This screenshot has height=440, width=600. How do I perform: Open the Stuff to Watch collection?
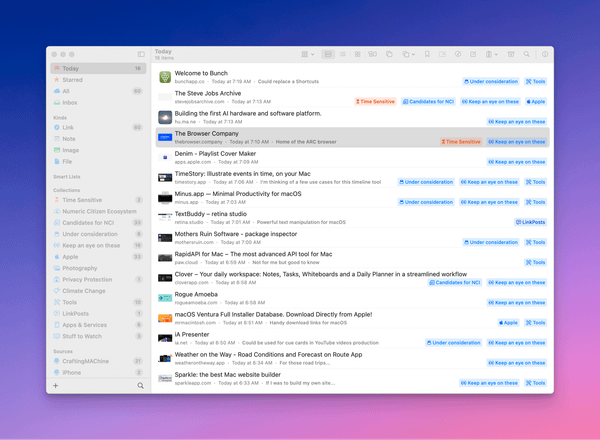[x=98, y=336]
